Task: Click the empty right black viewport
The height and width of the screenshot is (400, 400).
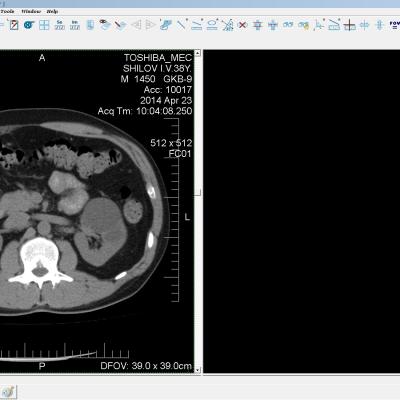Action: 302,211
